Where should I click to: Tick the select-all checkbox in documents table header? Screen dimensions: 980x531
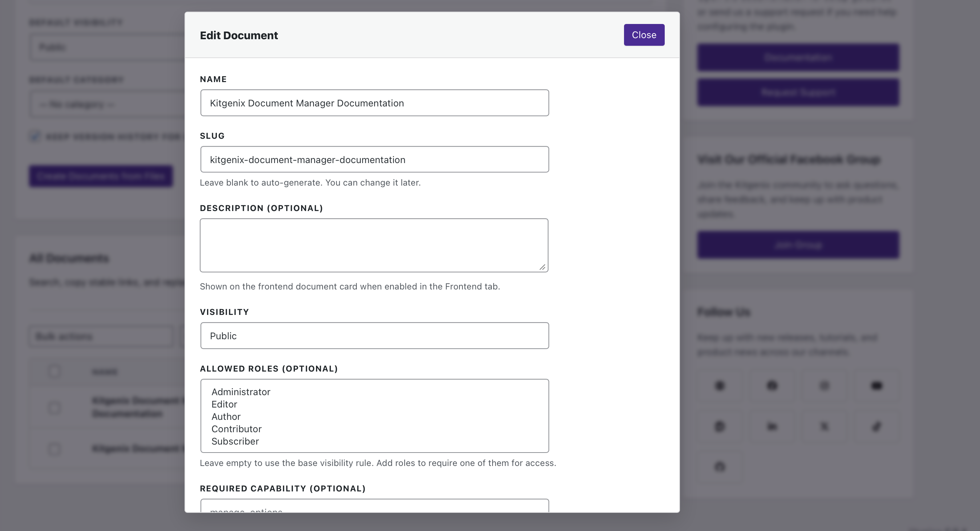click(54, 371)
